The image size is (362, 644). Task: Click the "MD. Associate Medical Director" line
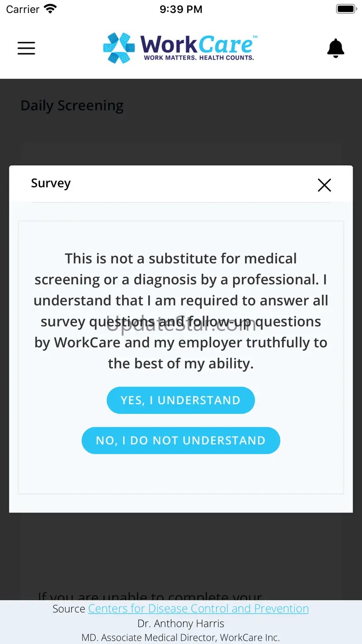pos(181,637)
